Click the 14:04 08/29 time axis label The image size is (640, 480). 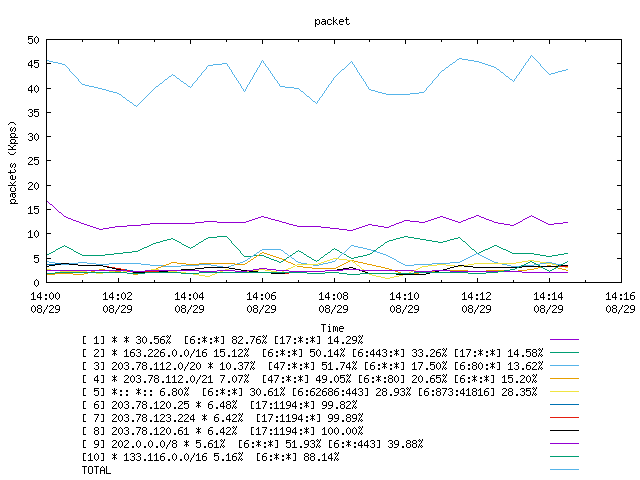click(189, 302)
